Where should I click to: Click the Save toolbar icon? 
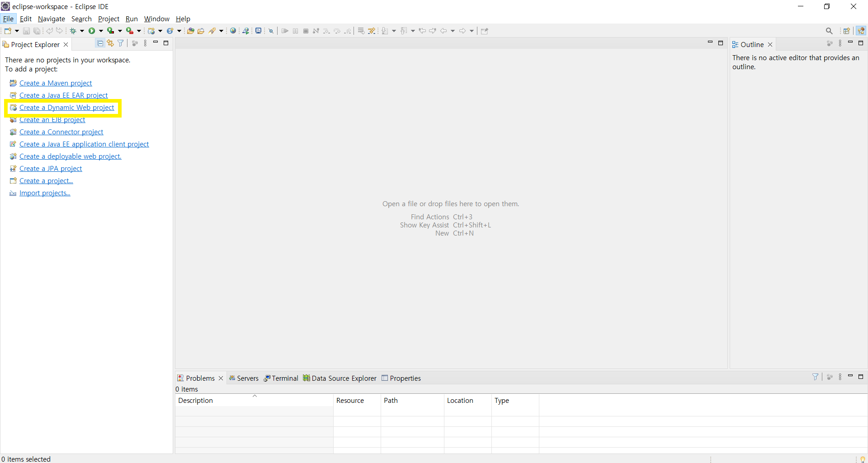26,31
